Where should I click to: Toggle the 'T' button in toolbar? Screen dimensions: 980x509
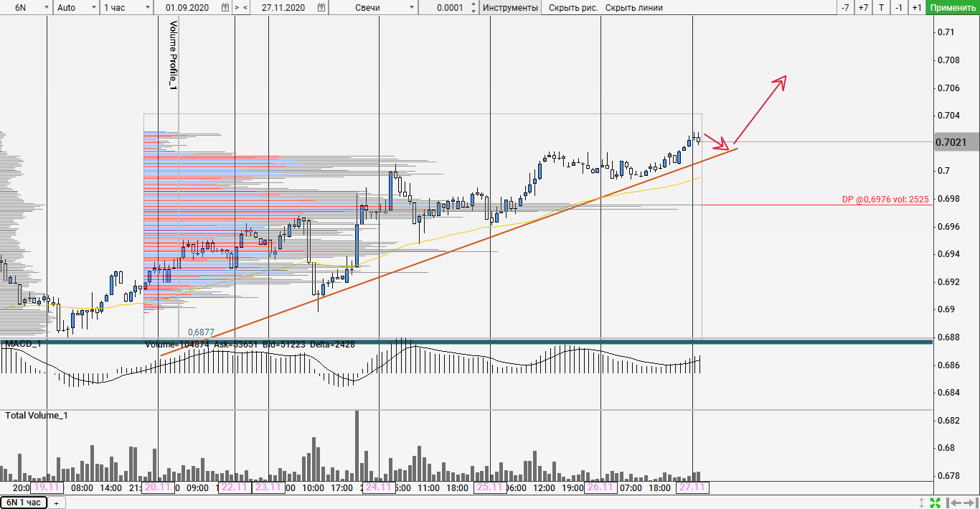pos(881,8)
